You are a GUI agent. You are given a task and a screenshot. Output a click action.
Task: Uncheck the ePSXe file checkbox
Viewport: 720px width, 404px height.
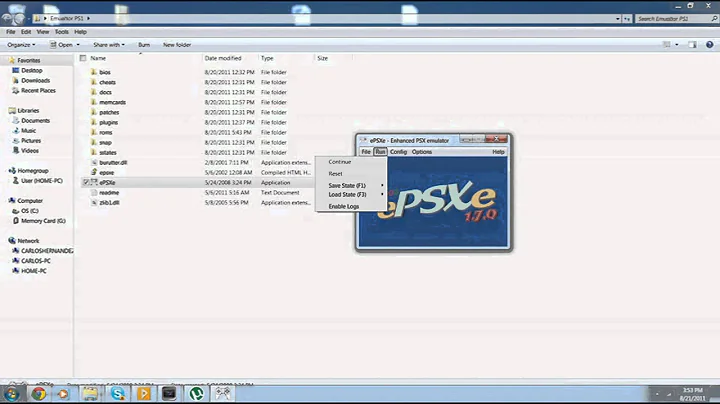point(85,183)
